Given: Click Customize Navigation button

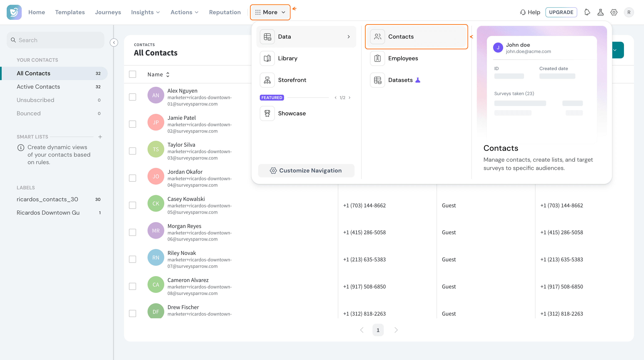Looking at the screenshot, I should coord(306,171).
